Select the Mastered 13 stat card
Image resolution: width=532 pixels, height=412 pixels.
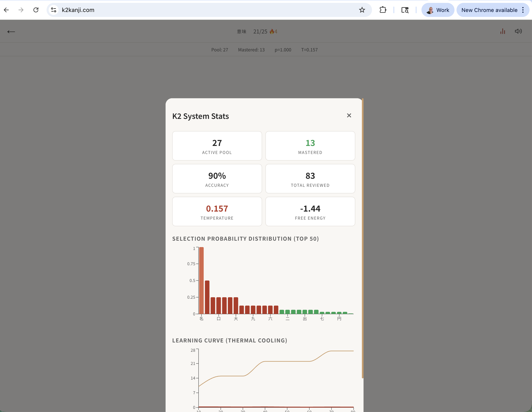pyautogui.click(x=310, y=146)
